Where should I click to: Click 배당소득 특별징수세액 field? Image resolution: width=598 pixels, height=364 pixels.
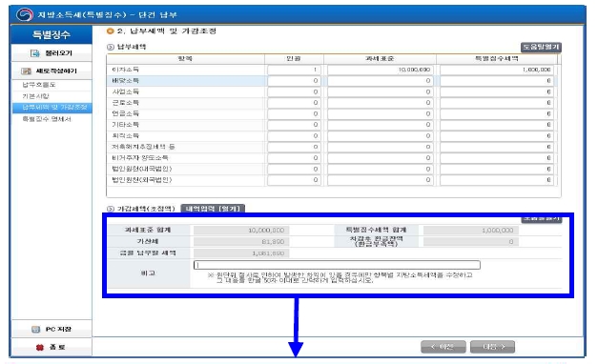(497, 81)
